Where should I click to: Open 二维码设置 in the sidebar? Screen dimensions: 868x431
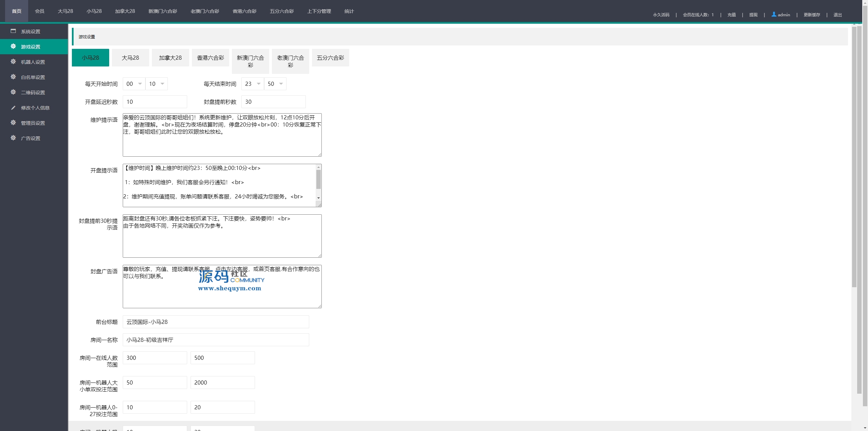(34, 92)
